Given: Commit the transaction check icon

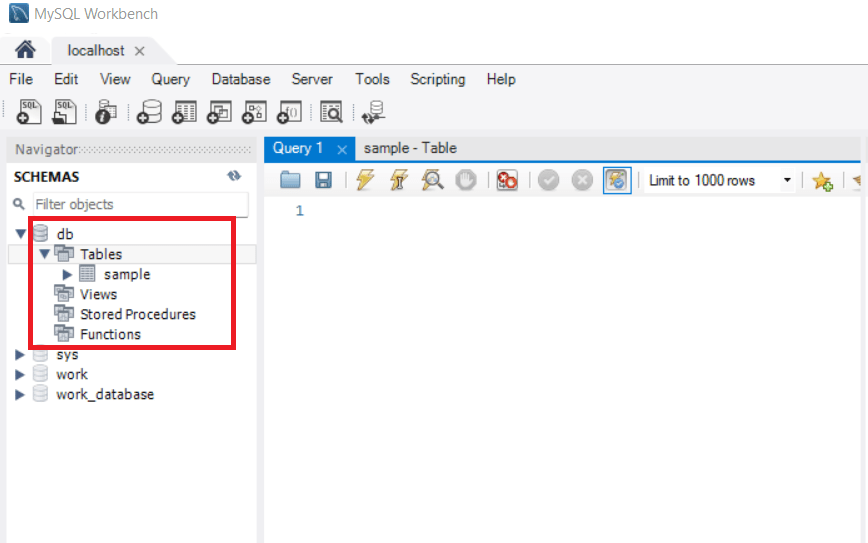Looking at the screenshot, I should pos(549,180).
